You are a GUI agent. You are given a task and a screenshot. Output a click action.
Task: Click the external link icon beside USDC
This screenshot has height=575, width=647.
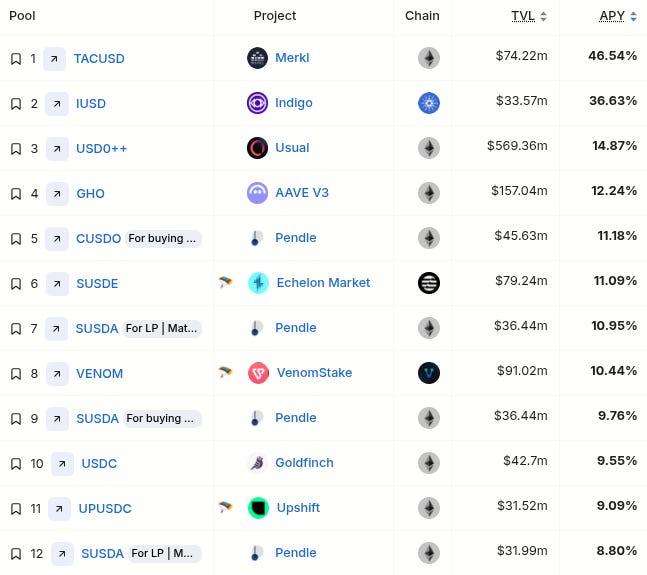coord(62,464)
